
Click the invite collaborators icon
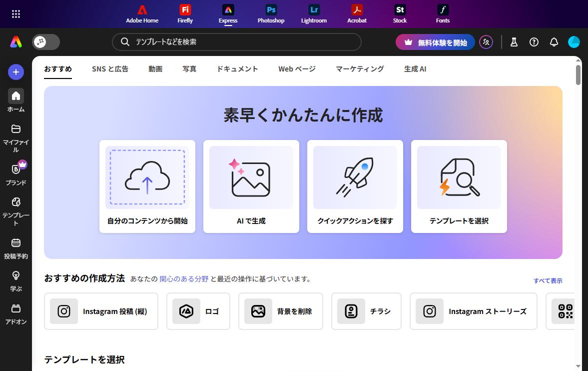[486, 42]
